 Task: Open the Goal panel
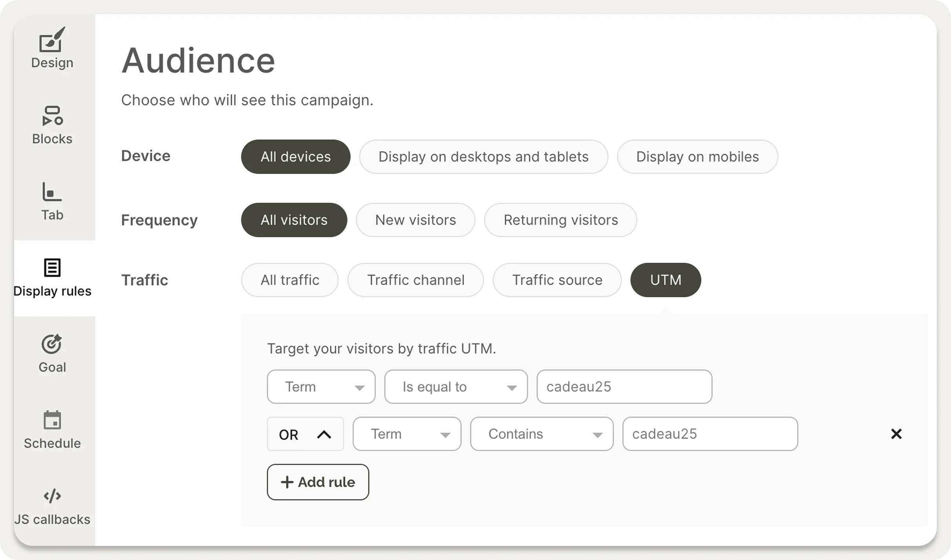pos(52,352)
